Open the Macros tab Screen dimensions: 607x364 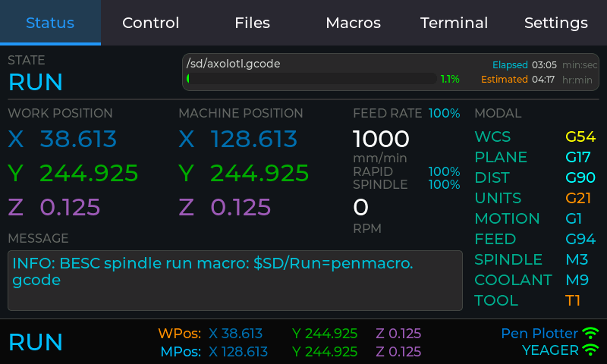coord(353,23)
